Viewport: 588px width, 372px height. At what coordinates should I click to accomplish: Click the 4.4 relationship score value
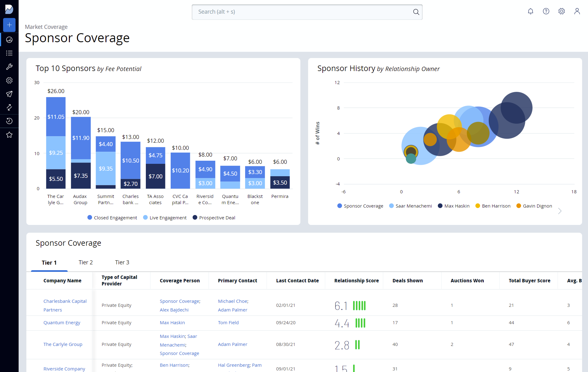(342, 323)
